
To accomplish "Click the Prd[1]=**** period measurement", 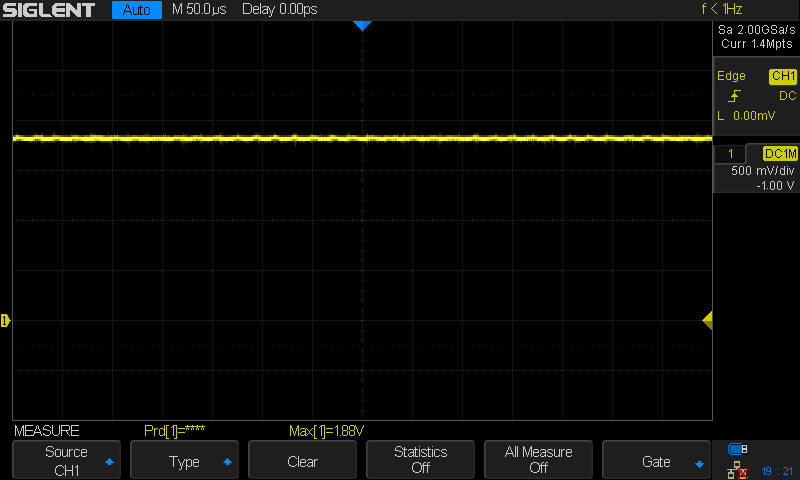I will coord(174,431).
